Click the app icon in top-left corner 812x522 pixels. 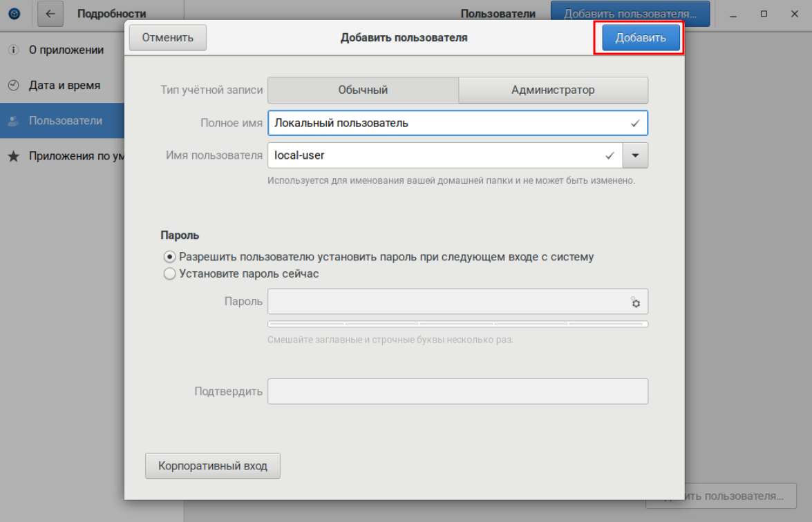click(x=14, y=14)
